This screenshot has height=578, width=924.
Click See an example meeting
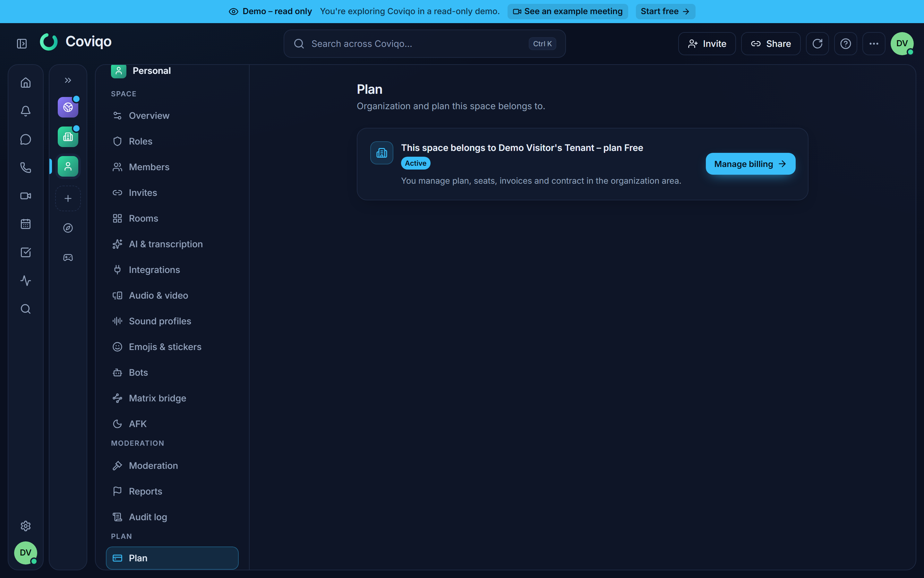click(568, 12)
